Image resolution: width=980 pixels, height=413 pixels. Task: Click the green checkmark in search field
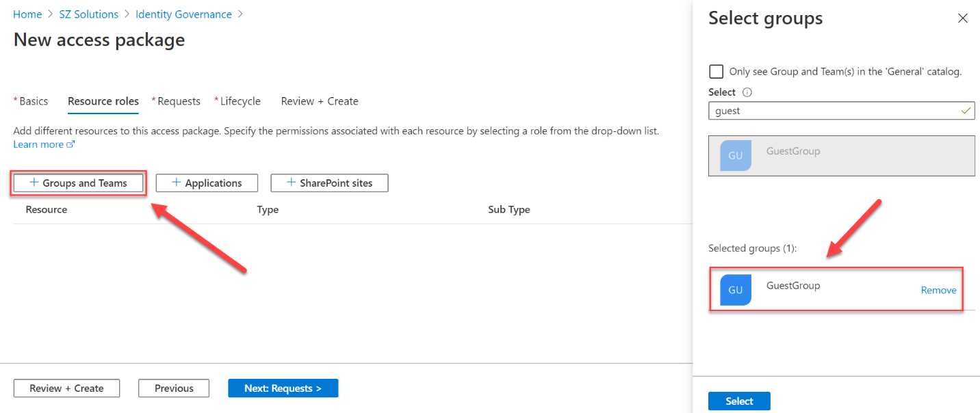coord(966,110)
